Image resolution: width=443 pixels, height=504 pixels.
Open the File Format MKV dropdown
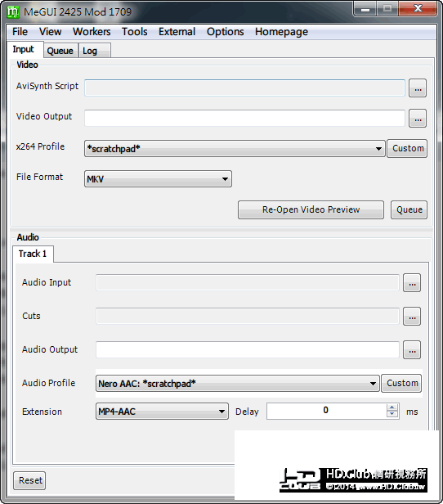click(158, 178)
